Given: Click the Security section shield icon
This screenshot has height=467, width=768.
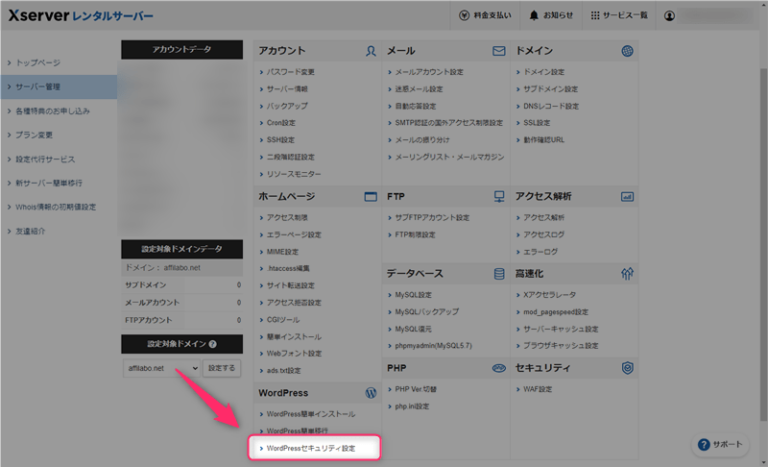Looking at the screenshot, I should (x=627, y=368).
